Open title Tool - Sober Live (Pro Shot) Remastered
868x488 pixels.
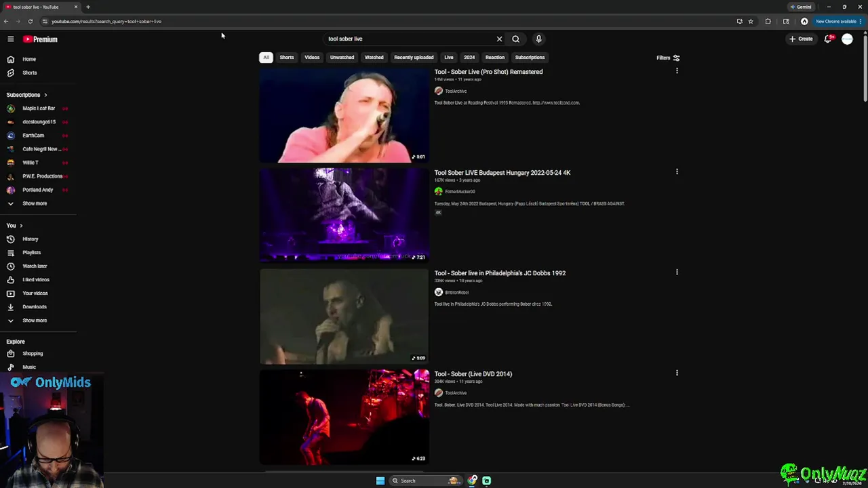coord(488,72)
